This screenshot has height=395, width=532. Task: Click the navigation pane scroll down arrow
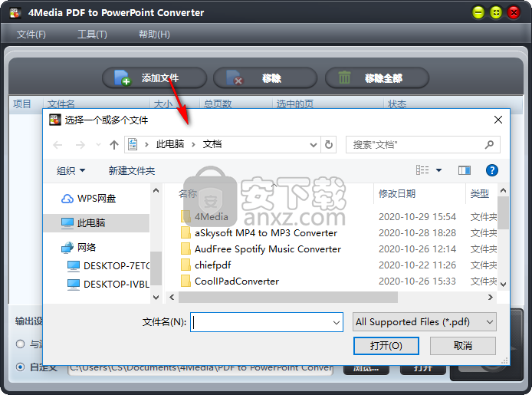coord(156,298)
